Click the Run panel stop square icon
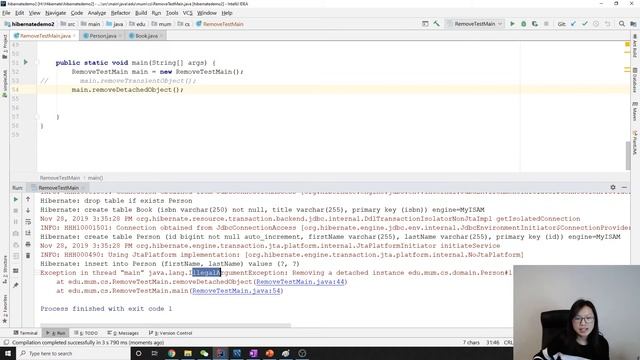Image resolution: width=640 pixels, height=360 pixels. point(16,211)
